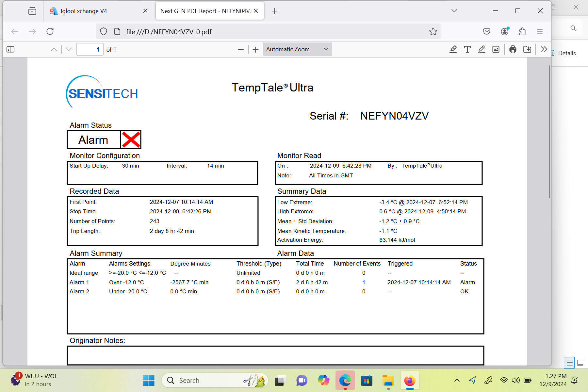The height and width of the screenshot is (392, 588).
Task: Focus the address bar with file:///D:/NEFYN04VZV_0.pdf
Action: [268, 32]
